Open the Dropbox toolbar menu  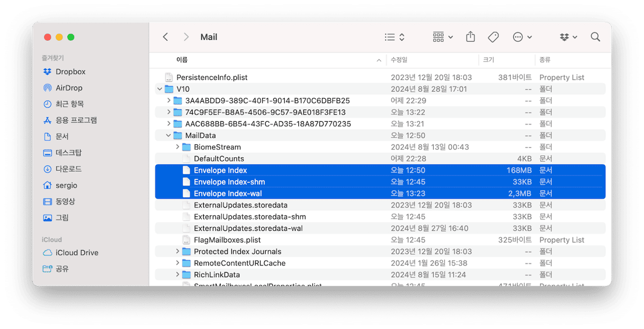(x=568, y=37)
